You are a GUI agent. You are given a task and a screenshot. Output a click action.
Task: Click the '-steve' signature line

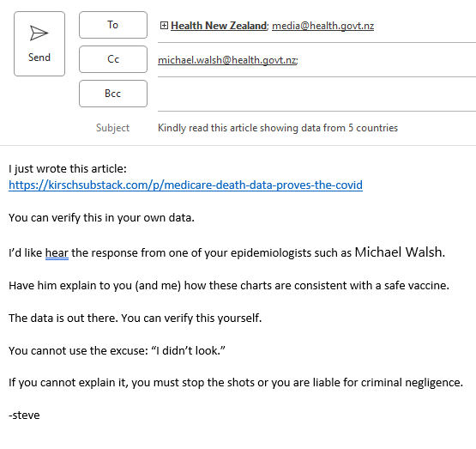point(24,416)
